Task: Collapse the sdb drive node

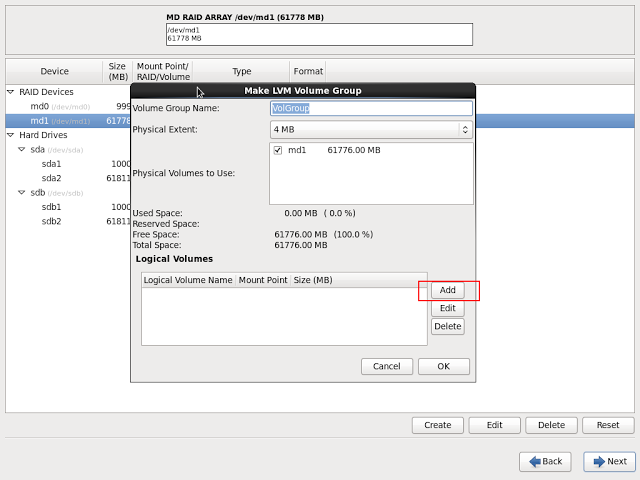Action: coord(22,193)
